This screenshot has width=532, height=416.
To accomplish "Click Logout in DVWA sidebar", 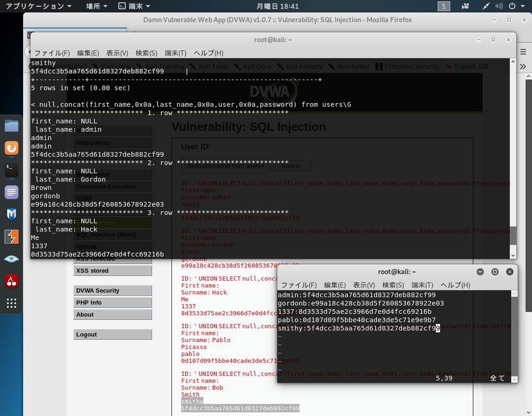I will pyautogui.click(x=113, y=334).
